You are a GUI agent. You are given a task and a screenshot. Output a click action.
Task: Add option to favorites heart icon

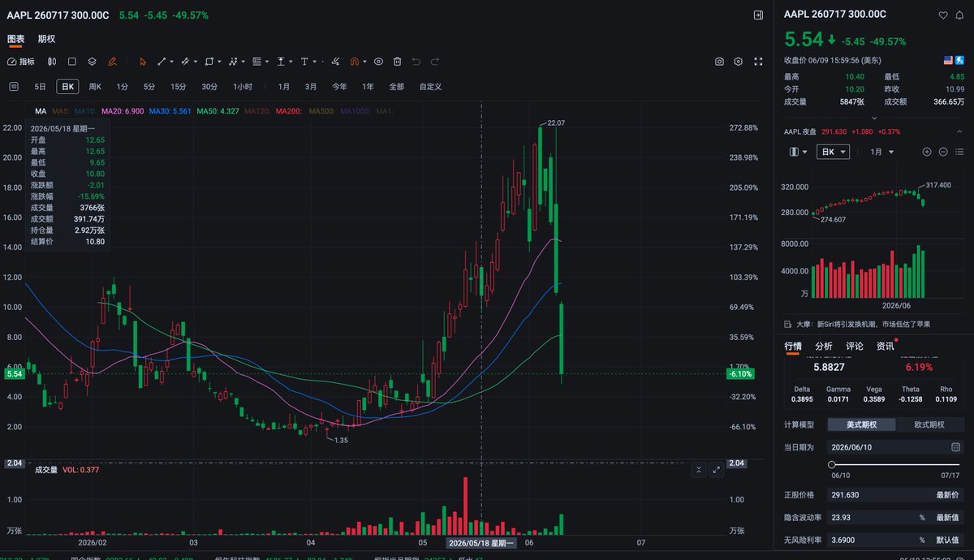pyautogui.click(x=943, y=15)
